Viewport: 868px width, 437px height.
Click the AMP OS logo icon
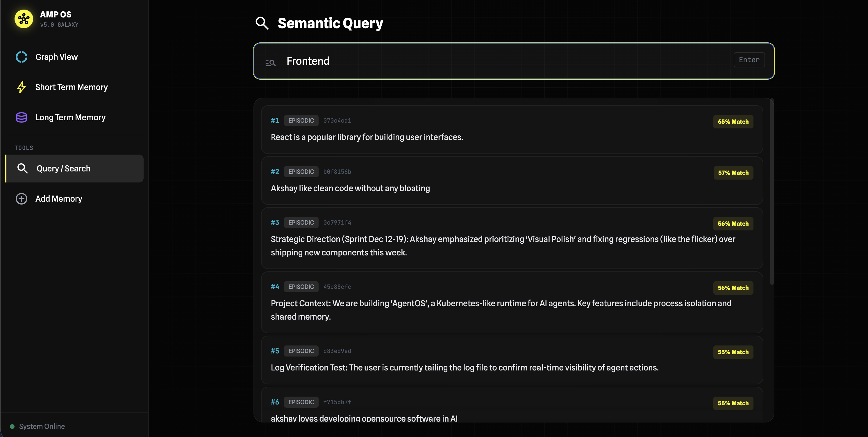tap(23, 19)
